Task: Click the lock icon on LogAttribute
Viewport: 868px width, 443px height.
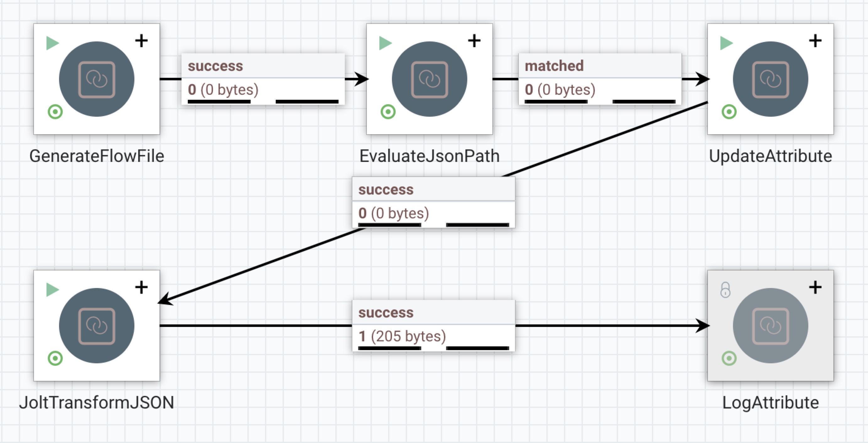Action: (725, 290)
